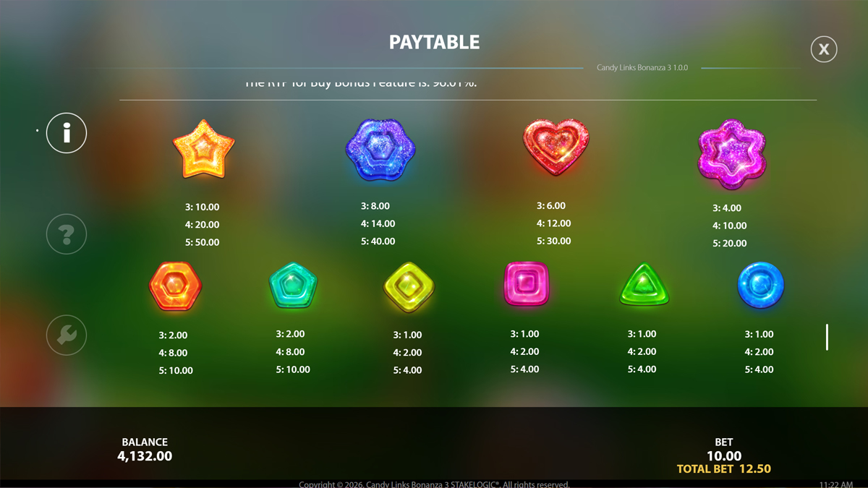Open the wrench settings tab
Viewport: 868px width, 488px height.
pyautogui.click(x=67, y=335)
